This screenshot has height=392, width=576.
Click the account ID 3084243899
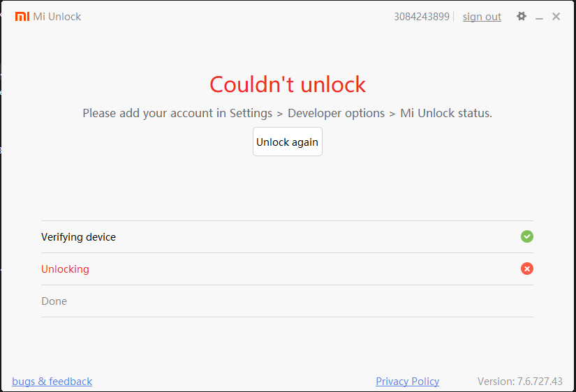point(422,17)
